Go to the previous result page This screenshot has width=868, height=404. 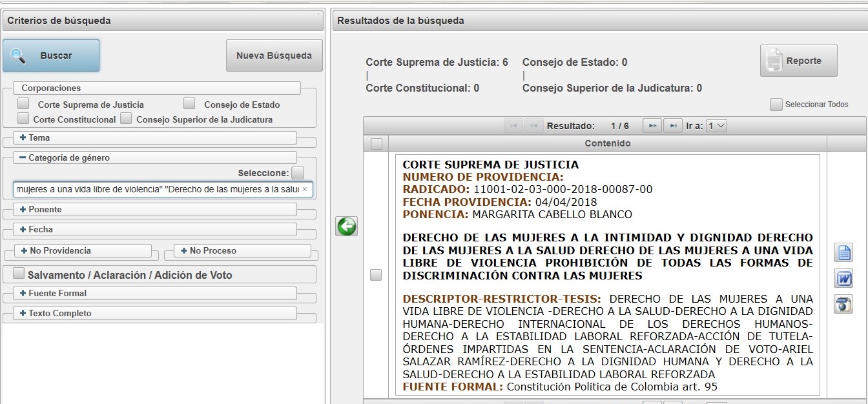(x=533, y=126)
